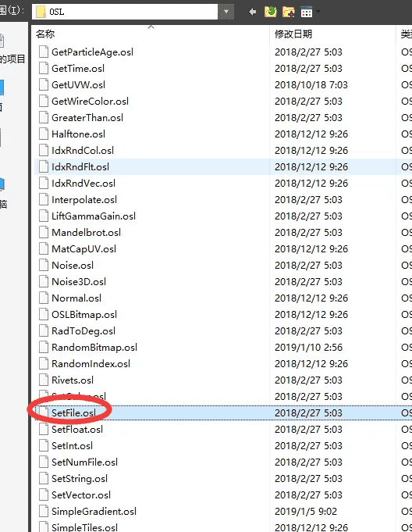Click the back arrow navigation icon
The height and width of the screenshot is (532, 412).
(x=252, y=12)
